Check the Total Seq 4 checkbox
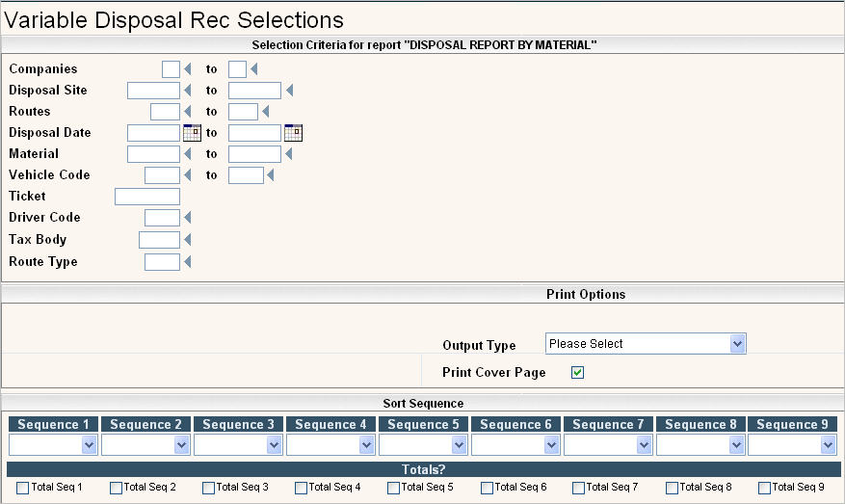 coord(302,488)
